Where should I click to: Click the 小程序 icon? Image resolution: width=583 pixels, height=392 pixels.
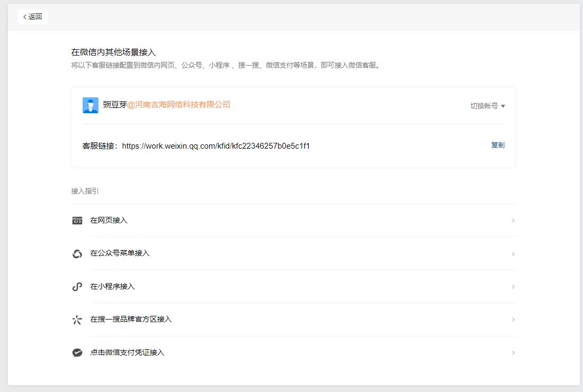click(x=77, y=286)
